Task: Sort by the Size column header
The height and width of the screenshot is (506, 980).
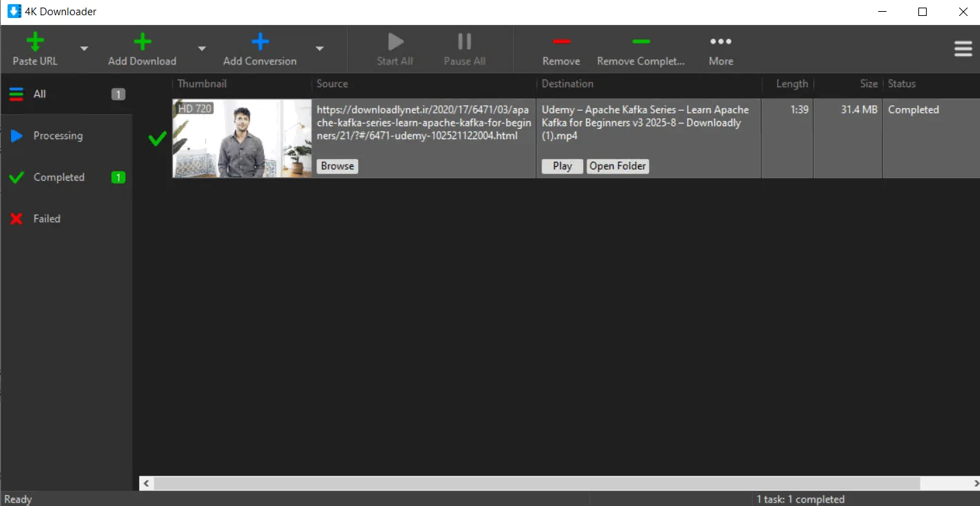Action: coord(848,84)
